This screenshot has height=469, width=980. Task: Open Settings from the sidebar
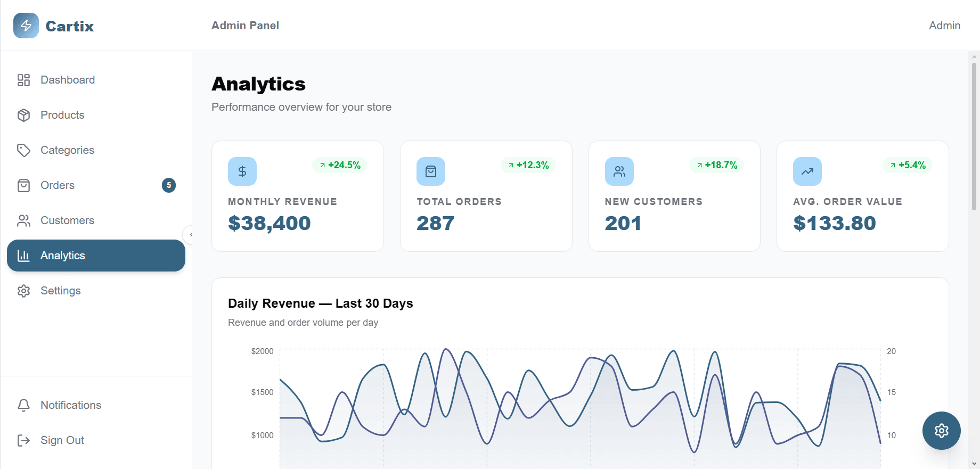pos(96,291)
